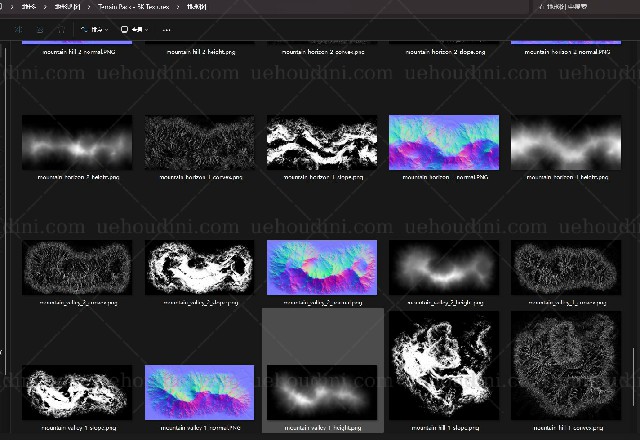Click file name 'mountain valley 1 slope.png'
The height and width of the screenshot is (440, 640).
click(79, 428)
